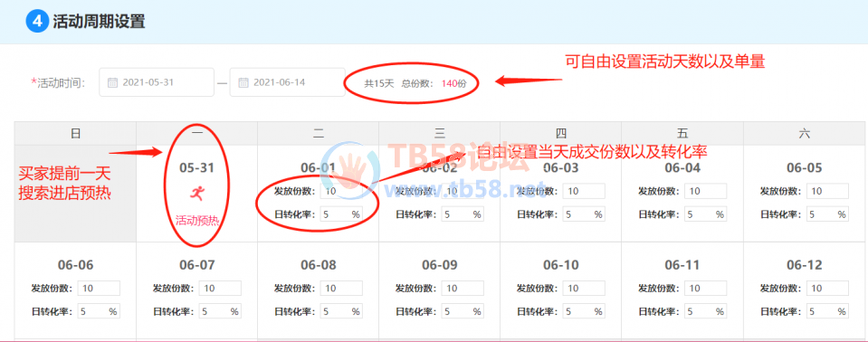The width and height of the screenshot is (868, 342).
Task: Click the *活动时间 field label
Action: tap(58, 83)
